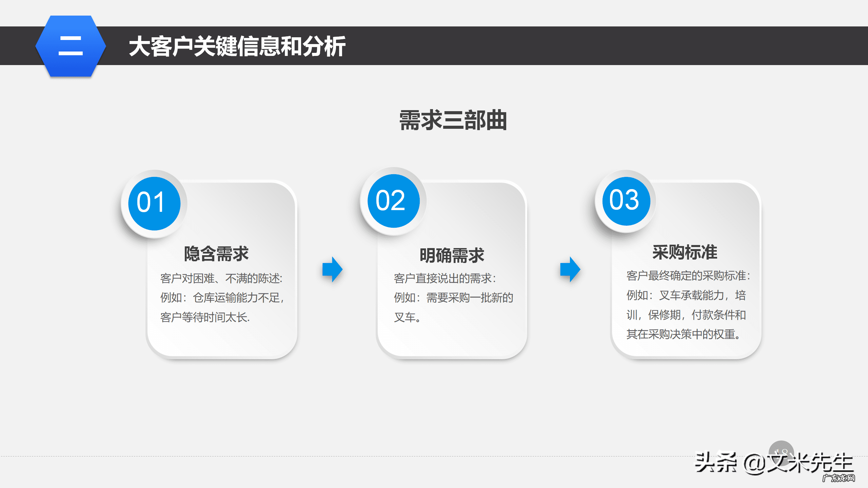Image resolution: width=868 pixels, height=488 pixels.
Task: Select the 客户直接说出的需求 description text
Action: pos(445,278)
